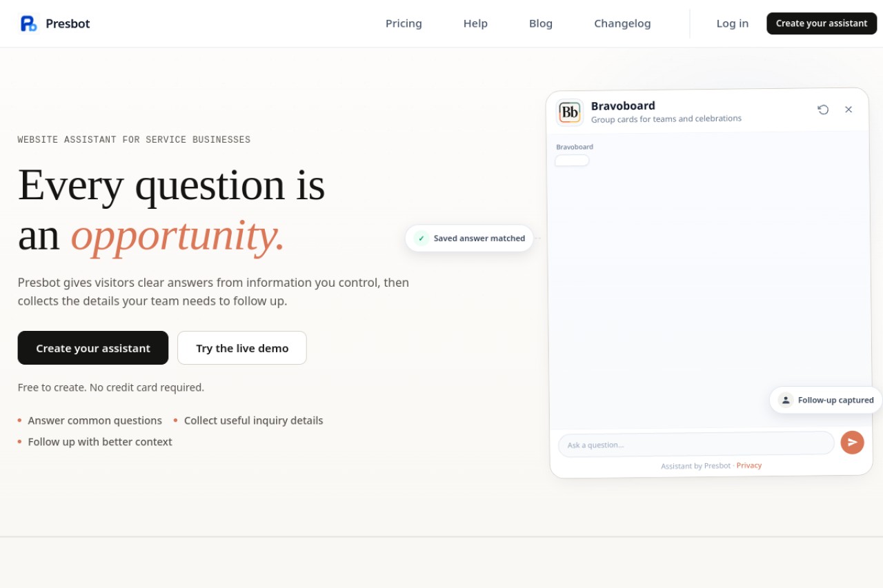Viewport: 883px width, 588px height.
Task: Click 'Group cards for teams and celebrations' subtitle
Action: pyautogui.click(x=666, y=119)
